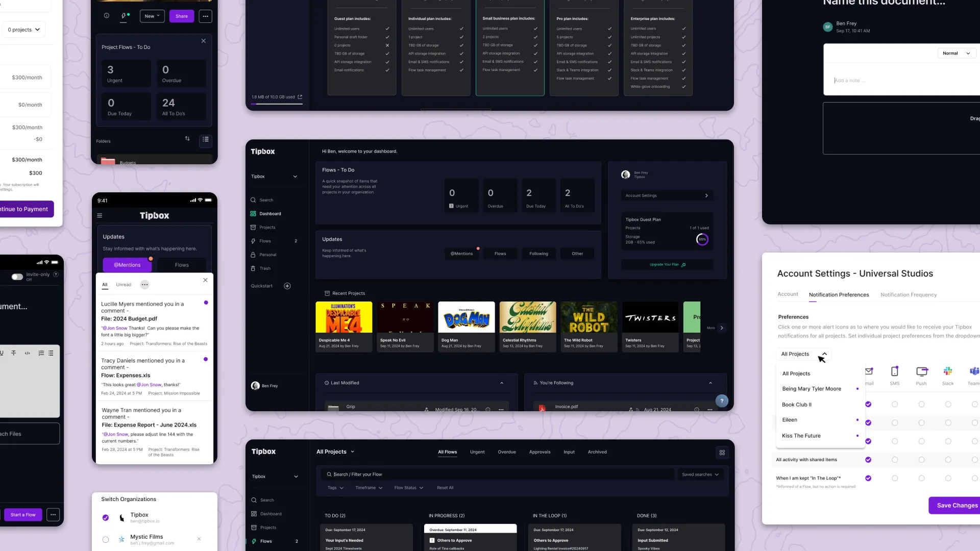This screenshot has height=551, width=980.
Task: Click the Slack alert icon in Notification Preferences
Action: click(x=948, y=371)
